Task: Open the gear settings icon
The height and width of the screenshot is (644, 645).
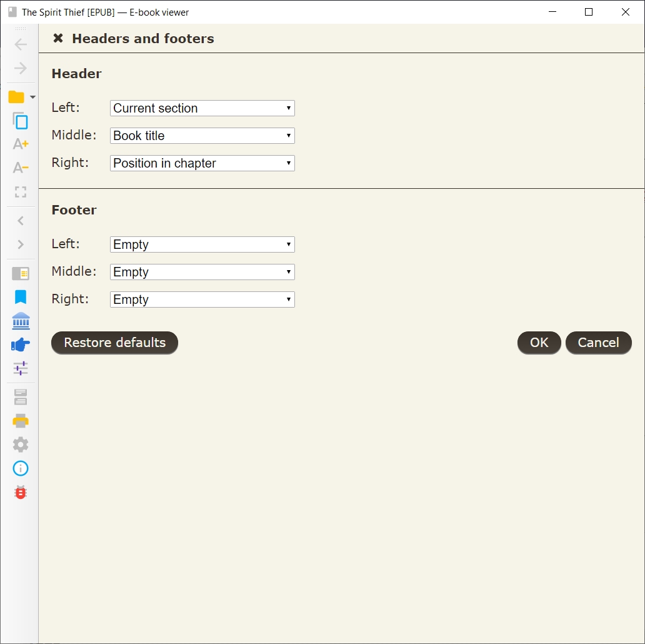Action: 21,445
